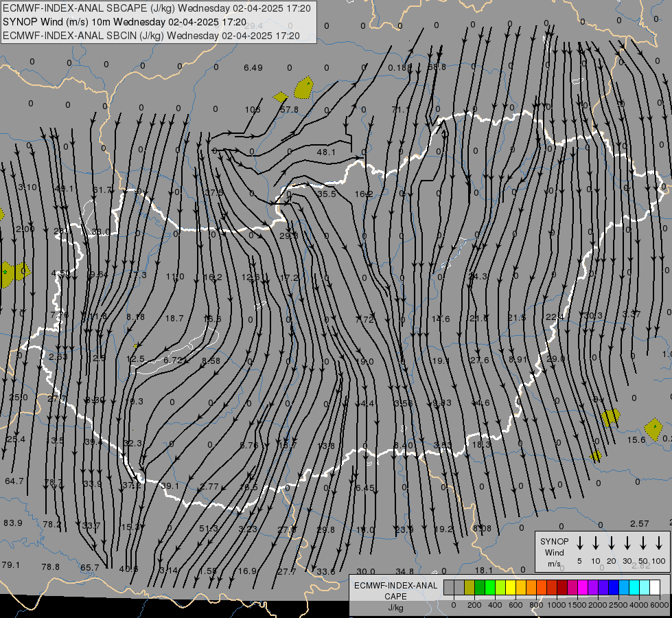Click the 22.4 value on the map

point(555,317)
